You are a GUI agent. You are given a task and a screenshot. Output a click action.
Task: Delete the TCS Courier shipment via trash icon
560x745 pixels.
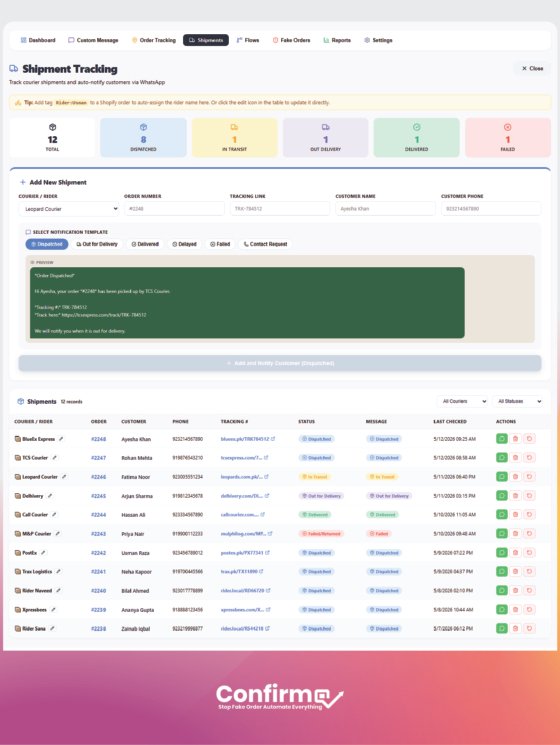(515, 458)
